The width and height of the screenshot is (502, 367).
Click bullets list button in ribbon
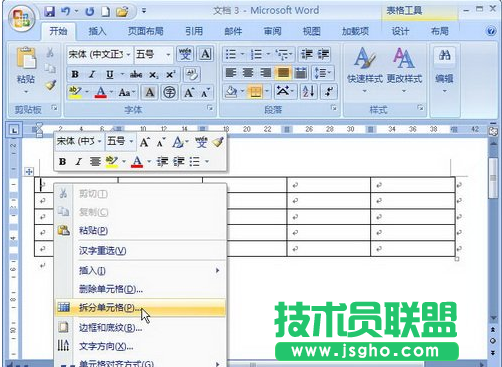point(231,54)
